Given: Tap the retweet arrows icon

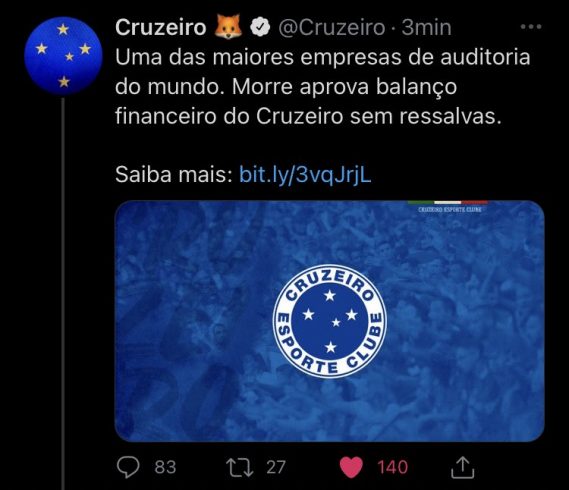Looking at the screenshot, I should (240, 467).
